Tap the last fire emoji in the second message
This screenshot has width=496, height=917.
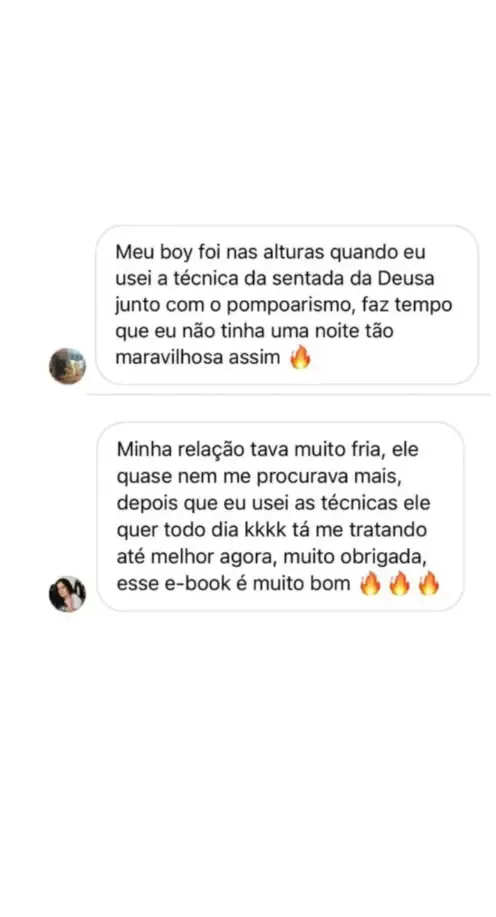point(429,584)
